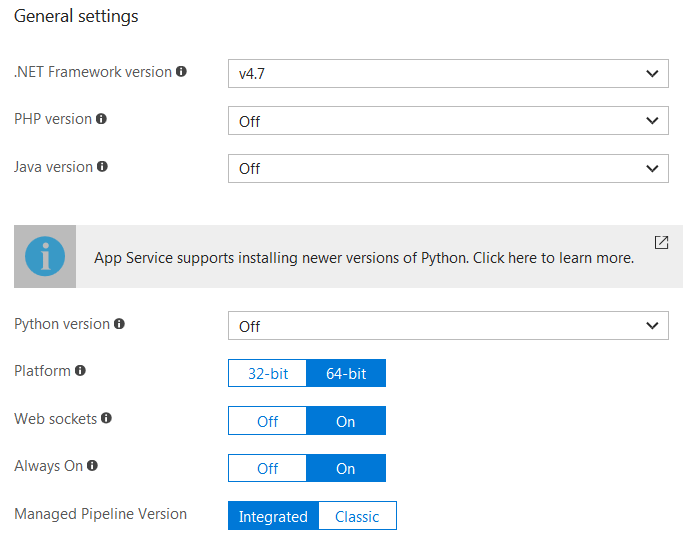Select Integrated managed pipeline version
Image resolution: width=694 pixels, height=556 pixels.
(273, 516)
